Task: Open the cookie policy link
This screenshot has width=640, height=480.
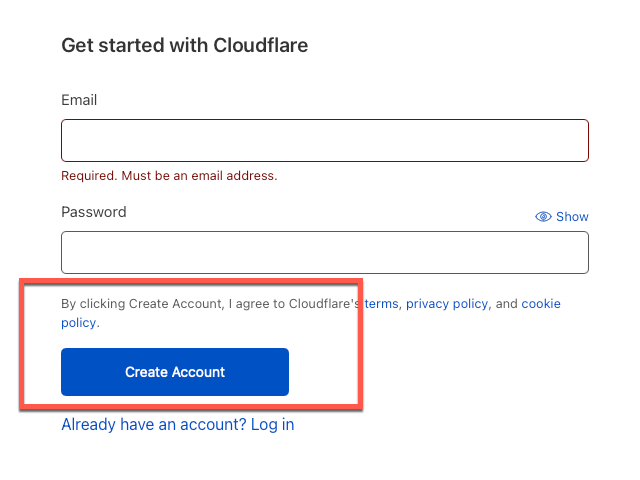Action: tap(541, 304)
